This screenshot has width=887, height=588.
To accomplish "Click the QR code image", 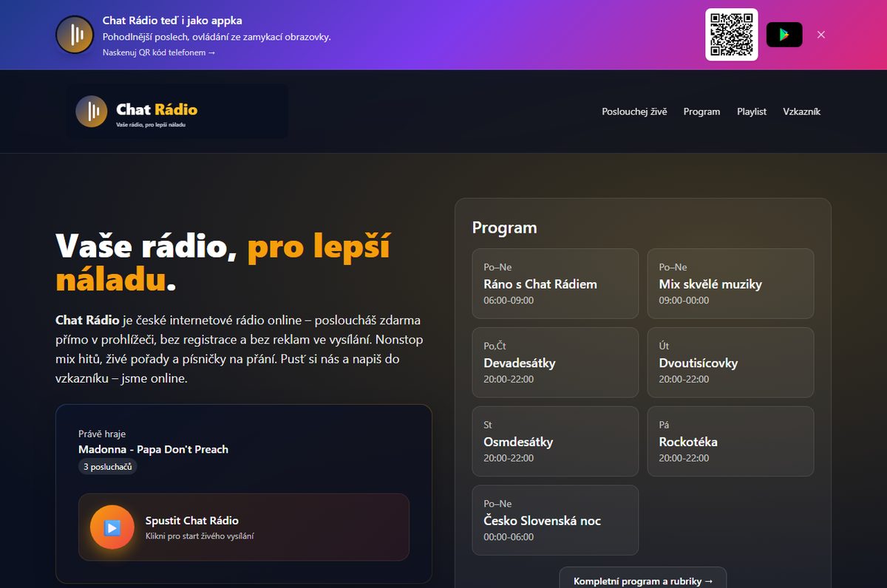I will click(732, 35).
